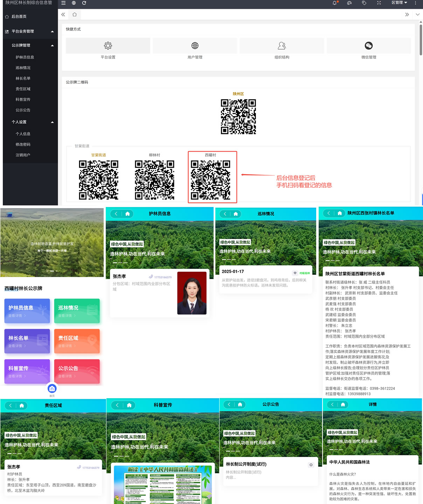This screenshot has height=504, width=423.
Task: Go back from 林长名单 mobile screen
Action: 328,213
